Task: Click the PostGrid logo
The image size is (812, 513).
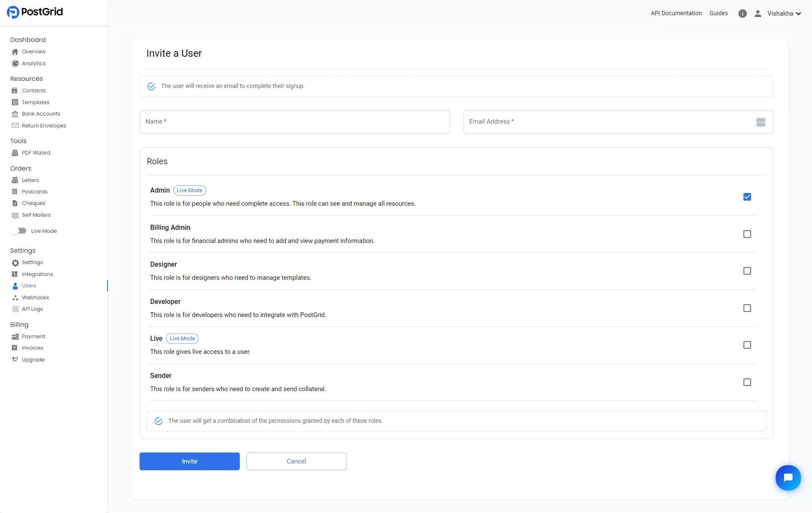Action: [35, 12]
